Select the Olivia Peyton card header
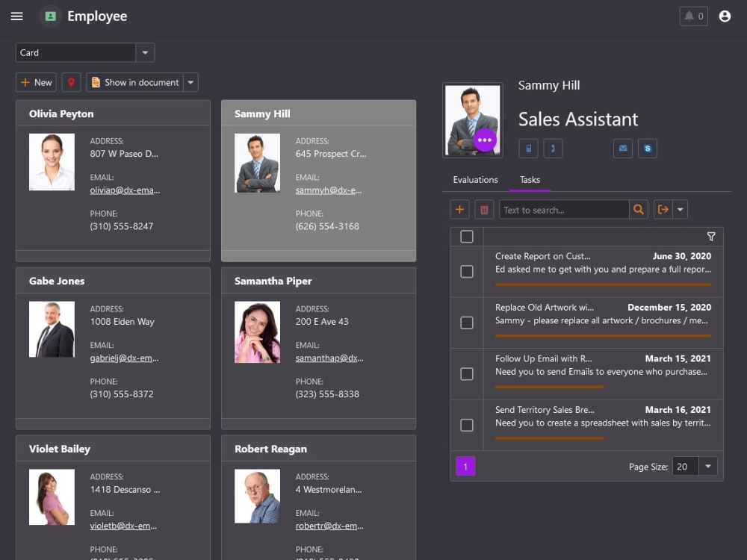 (113, 113)
